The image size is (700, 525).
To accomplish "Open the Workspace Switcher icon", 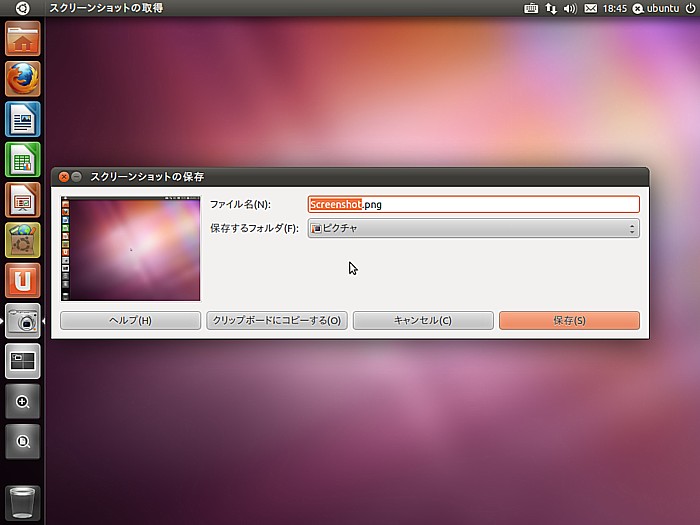I will click(x=23, y=361).
